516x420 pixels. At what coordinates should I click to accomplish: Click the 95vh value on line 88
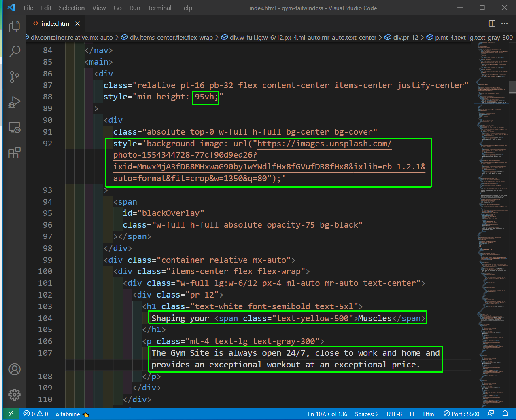(x=204, y=97)
